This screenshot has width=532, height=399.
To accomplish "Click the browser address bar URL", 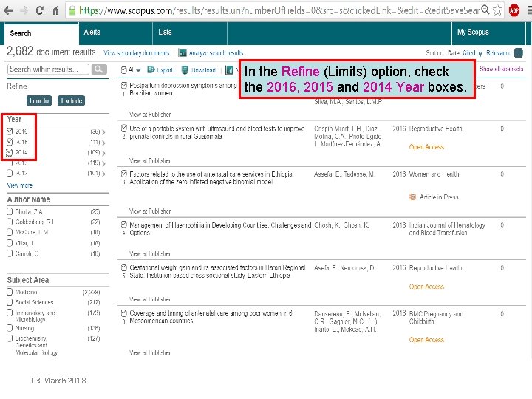I will (279, 10).
